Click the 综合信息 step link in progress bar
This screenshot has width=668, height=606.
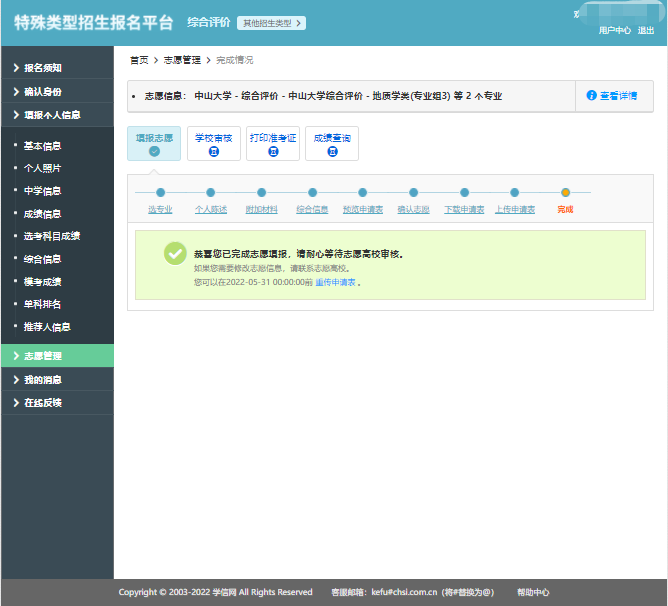pos(312,209)
